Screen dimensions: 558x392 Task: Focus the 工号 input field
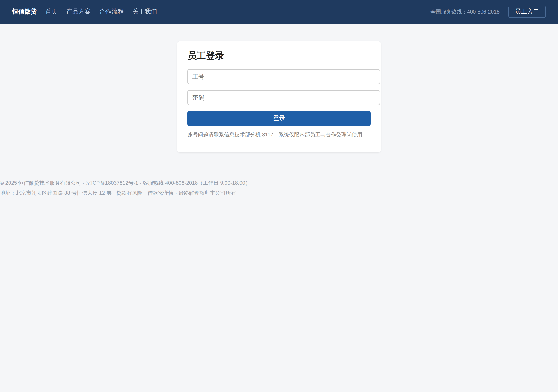pos(284,77)
